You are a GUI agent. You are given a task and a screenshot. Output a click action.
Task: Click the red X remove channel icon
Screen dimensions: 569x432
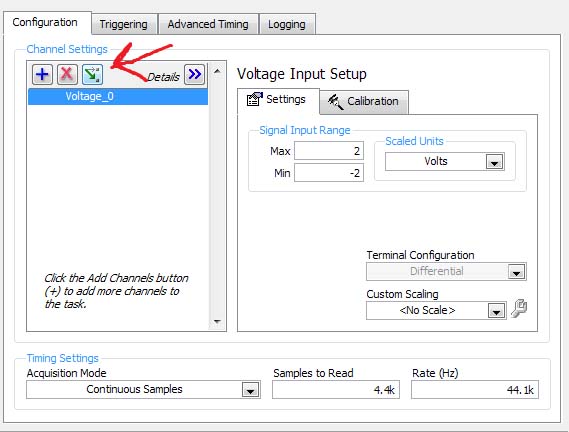click(67, 74)
